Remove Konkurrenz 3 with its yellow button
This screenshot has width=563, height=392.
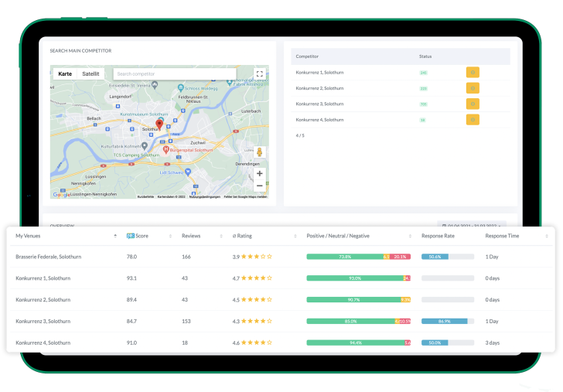click(473, 104)
